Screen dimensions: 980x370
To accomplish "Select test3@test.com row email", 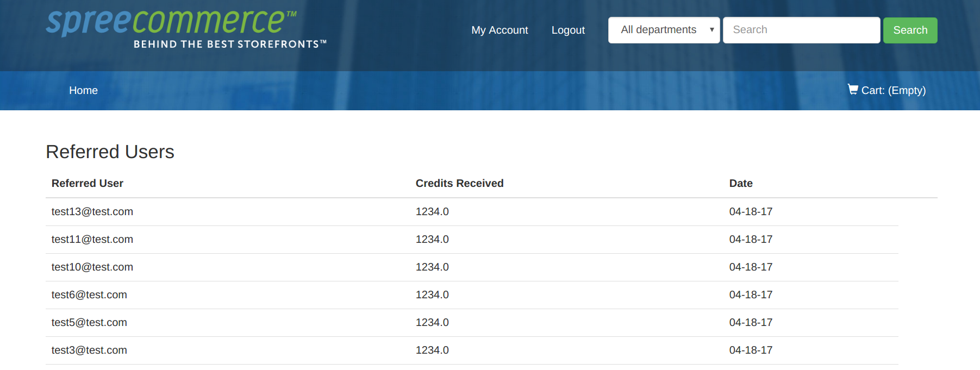I will [89, 350].
